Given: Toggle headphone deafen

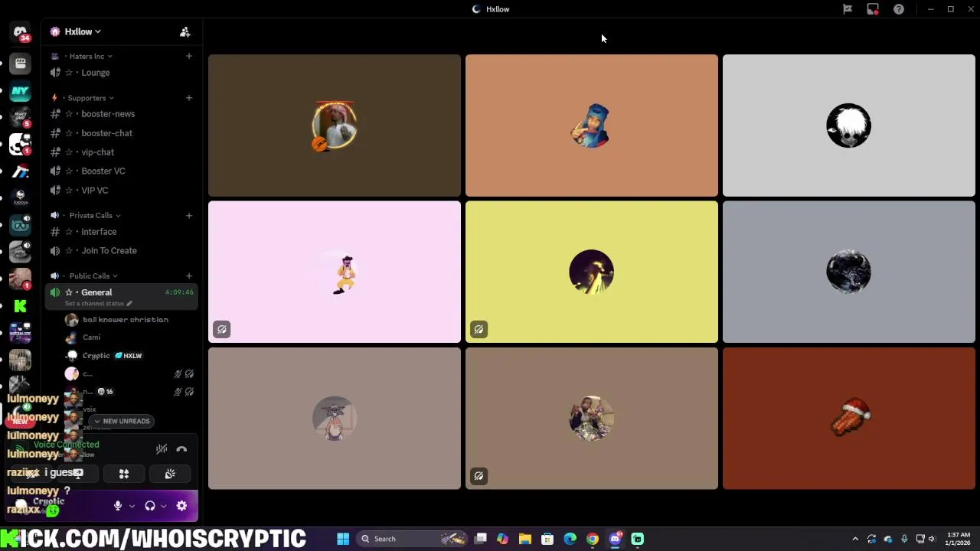Looking at the screenshot, I should click(150, 506).
